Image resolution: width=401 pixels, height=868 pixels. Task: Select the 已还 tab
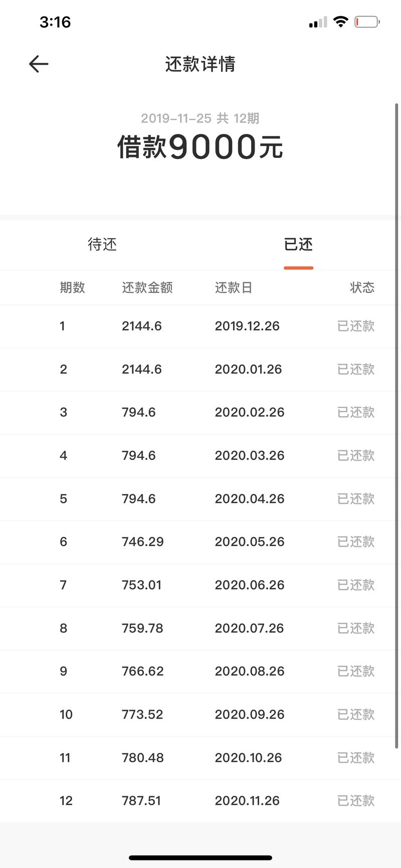click(x=298, y=244)
